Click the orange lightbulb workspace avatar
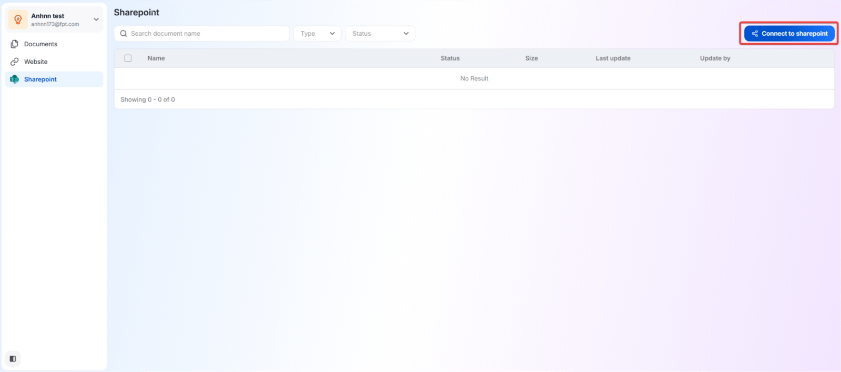The width and height of the screenshot is (841, 372). [18, 19]
